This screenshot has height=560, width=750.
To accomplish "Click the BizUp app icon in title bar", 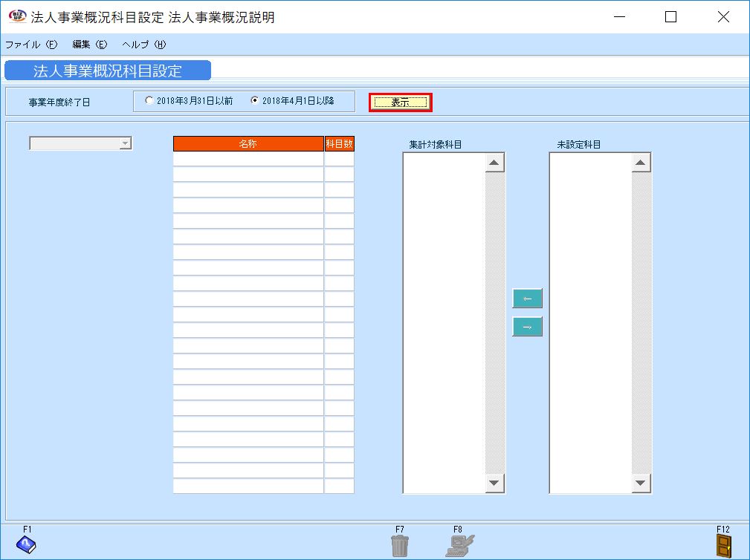I will pos(16,16).
